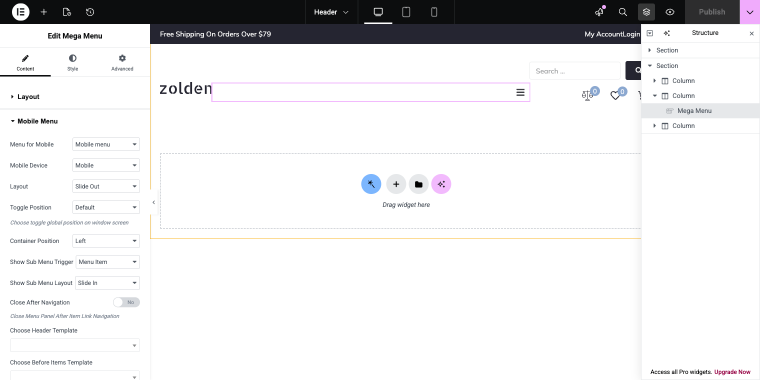The image size is (760, 380).
Task: Switch to the Content tab
Action: (25, 63)
